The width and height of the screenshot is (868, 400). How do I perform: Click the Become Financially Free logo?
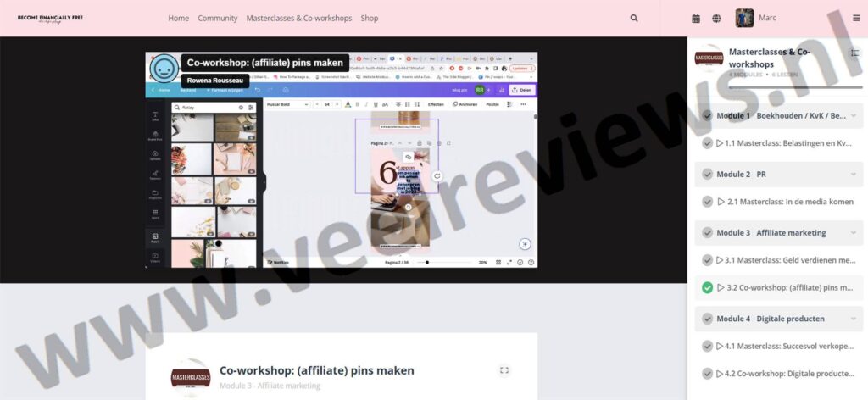click(50, 19)
